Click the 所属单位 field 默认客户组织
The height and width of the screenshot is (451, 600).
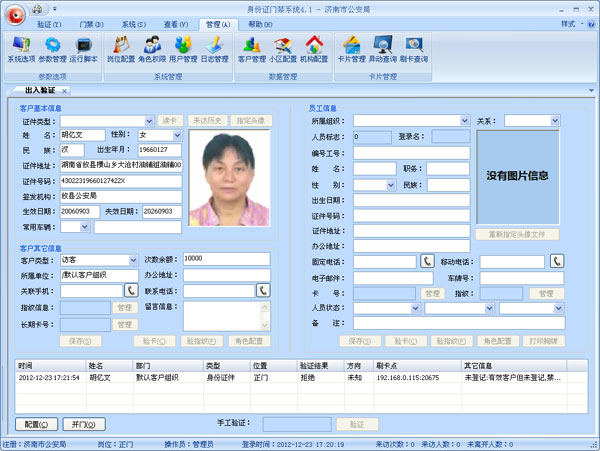pos(99,275)
